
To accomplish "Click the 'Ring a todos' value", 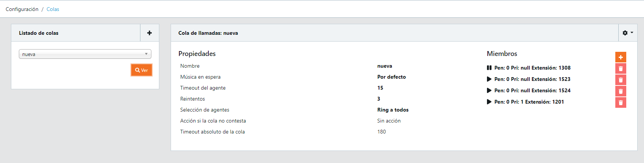I will (x=393, y=110).
